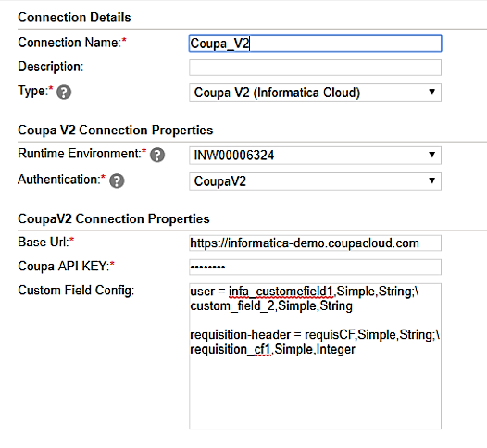Screen dimensions: 487x448
Task: Click the 'requisition_cf1,Simple,Integer' line
Action: [272, 349]
